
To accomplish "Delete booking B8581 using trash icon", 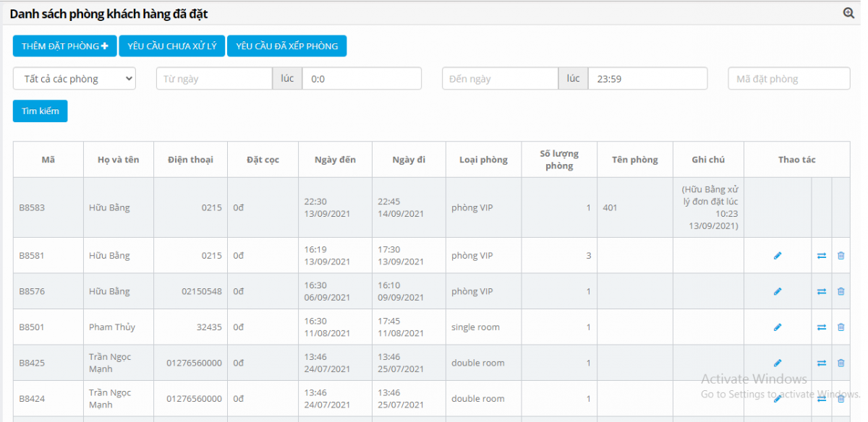I will click(x=841, y=256).
